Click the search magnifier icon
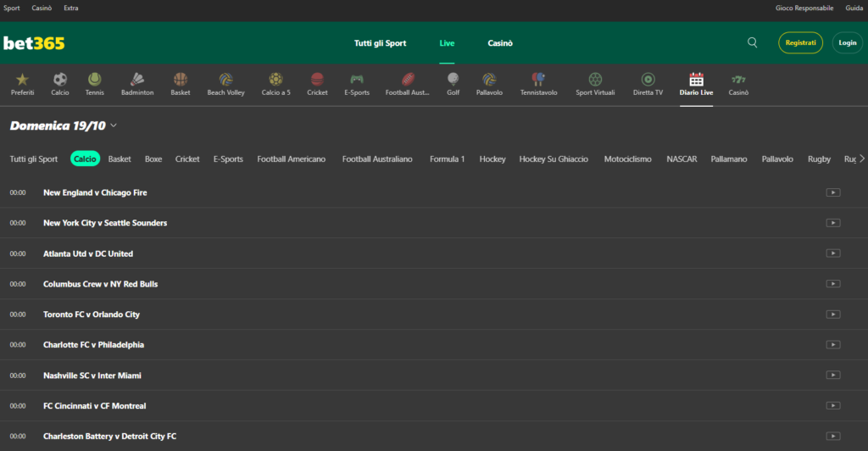 pos(753,42)
